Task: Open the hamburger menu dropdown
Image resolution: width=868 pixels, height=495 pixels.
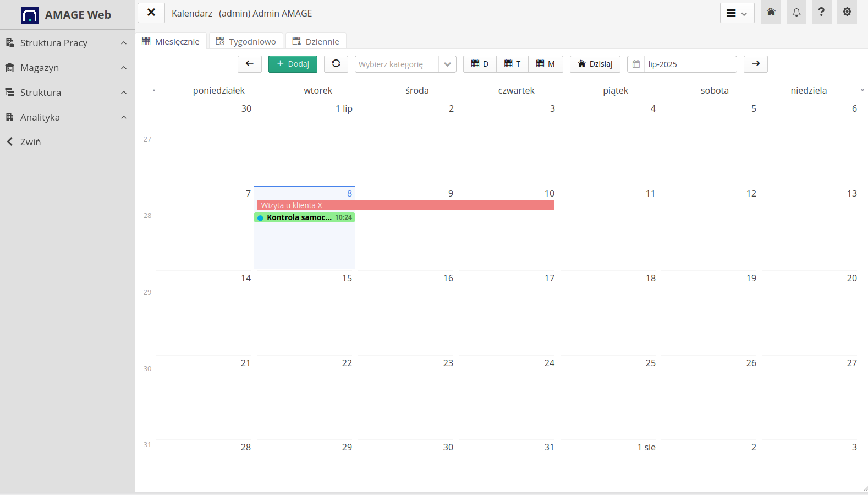Action: click(737, 13)
